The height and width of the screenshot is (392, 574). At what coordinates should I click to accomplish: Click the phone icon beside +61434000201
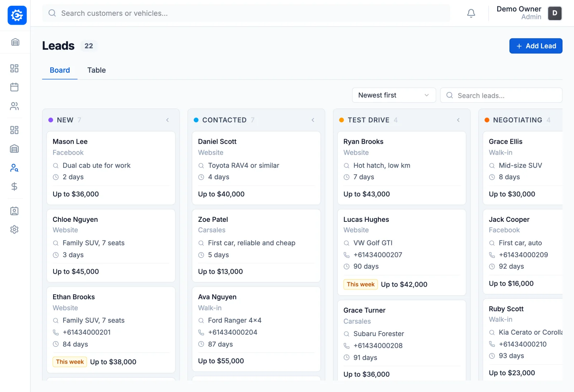point(56,333)
